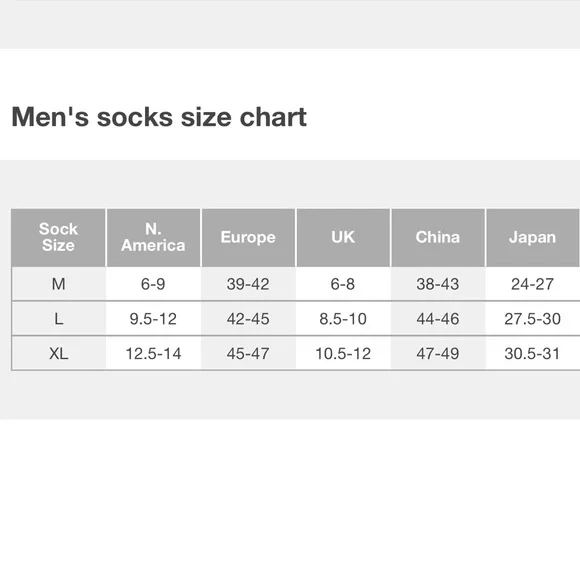Click the 39-42 Europe size cell
This screenshot has width=580, height=580.
pyautogui.click(x=248, y=284)
